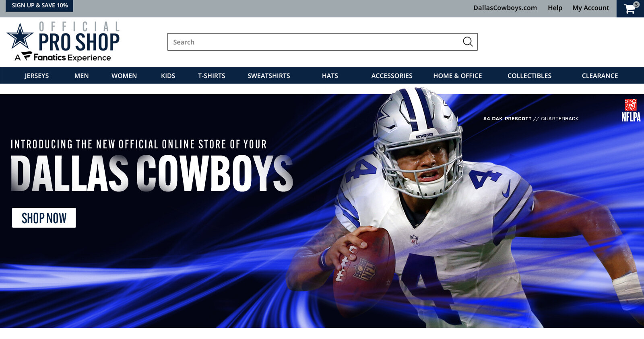View the Collectibles category
Screen dimensions: 644x339
click(x=529, y=76)
